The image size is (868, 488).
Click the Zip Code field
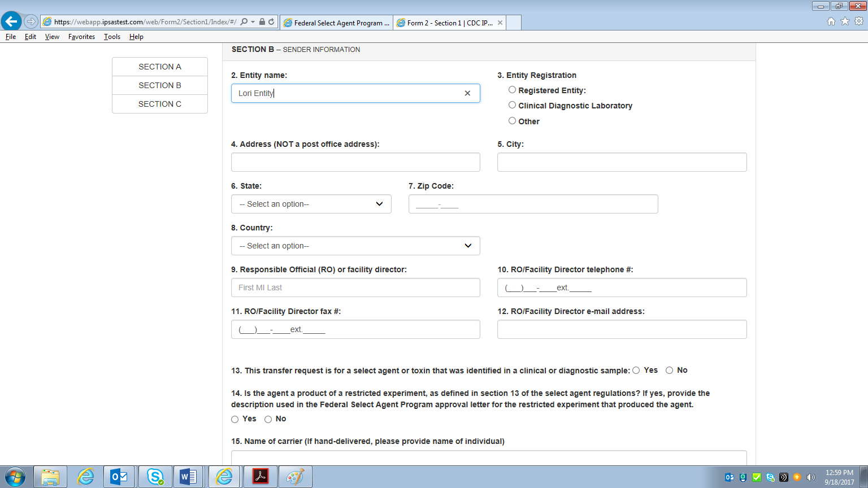click(x=533, y=204)
